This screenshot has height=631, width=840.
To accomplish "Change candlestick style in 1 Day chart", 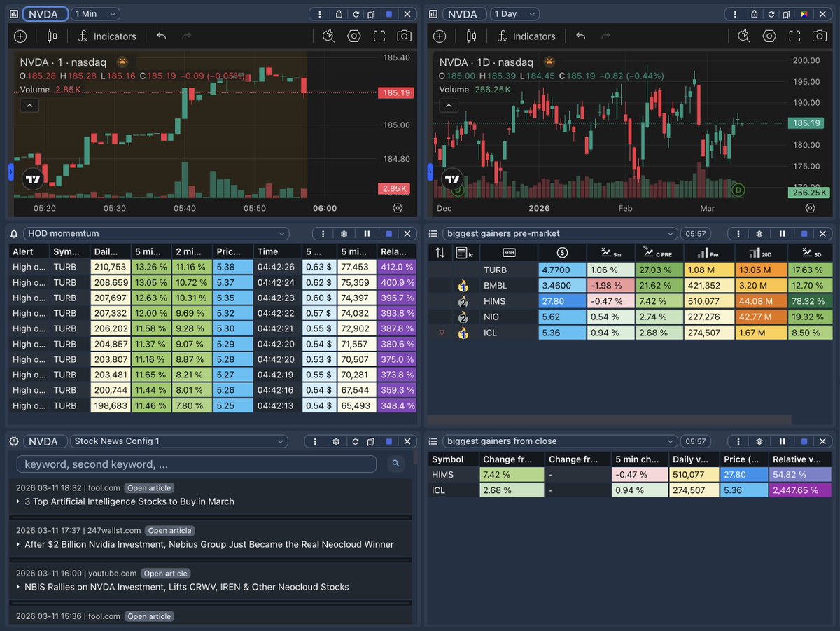I will click(x=471, y=36).
